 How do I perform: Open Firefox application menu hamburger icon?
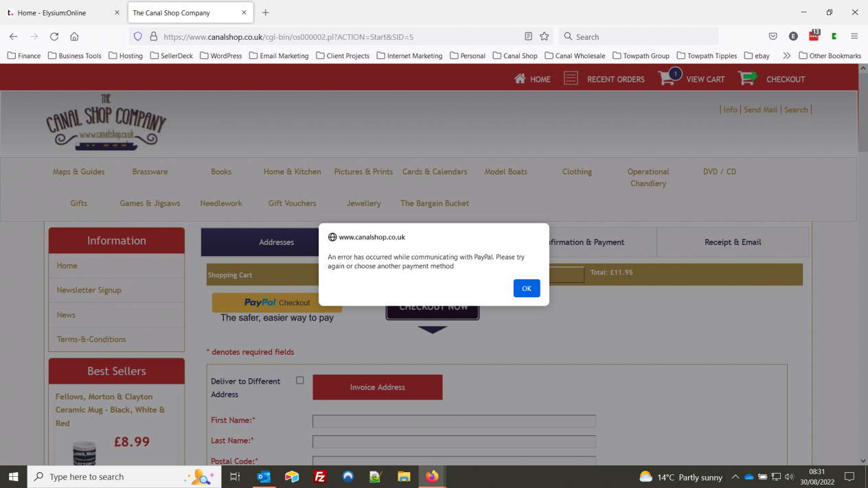tap(854, 36)
